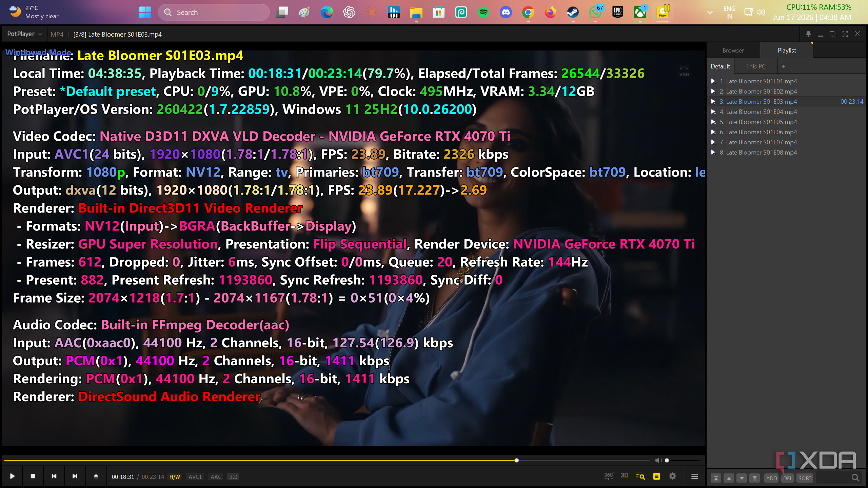Mute audio with the speaker icon
The height and width of the screenshot is (488, 868).
658,460
